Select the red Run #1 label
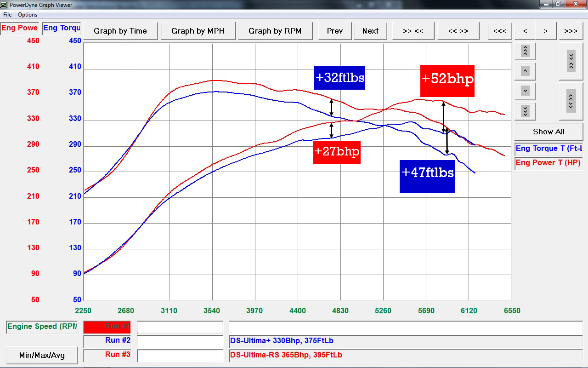Image resolution: width=588 pixels, height=368 pixels. 107,327
